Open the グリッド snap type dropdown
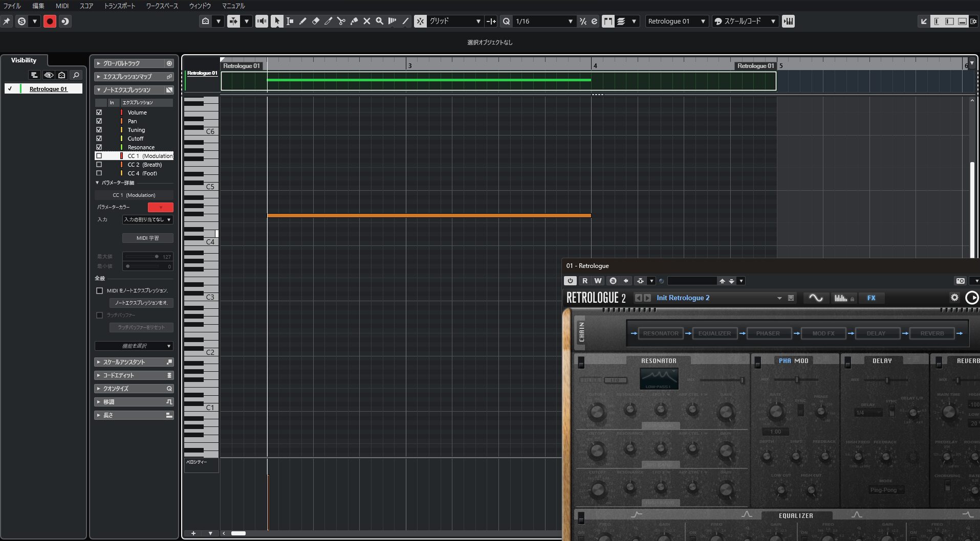 (455, 21)
